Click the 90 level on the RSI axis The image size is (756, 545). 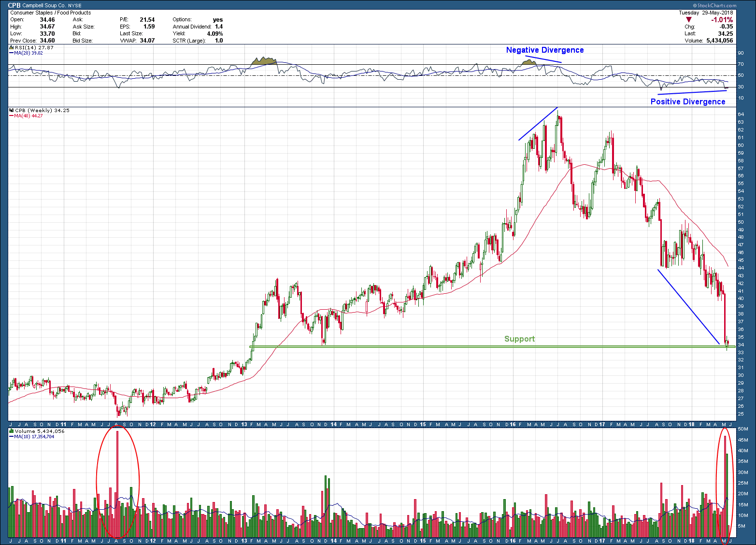coord(741,53)
